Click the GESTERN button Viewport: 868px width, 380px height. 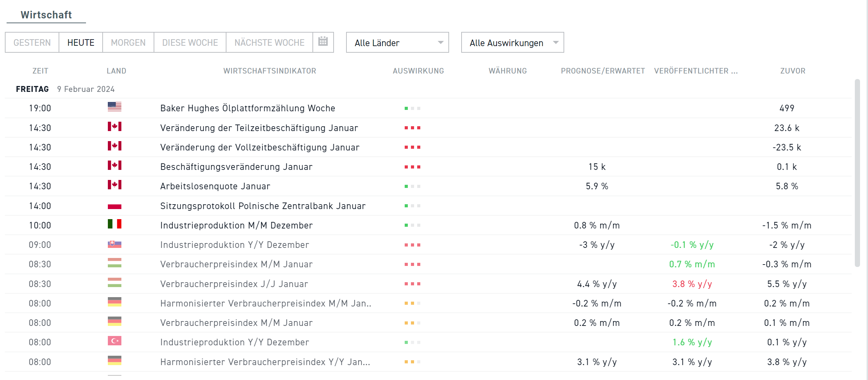pos(32,42)
